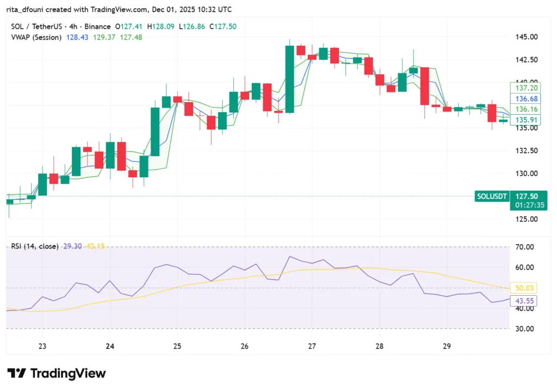Image resolution: width=557 pixels, height=392 pixels.
Task: Click the Binance exchange name in the legend
Action: (98, 26)
